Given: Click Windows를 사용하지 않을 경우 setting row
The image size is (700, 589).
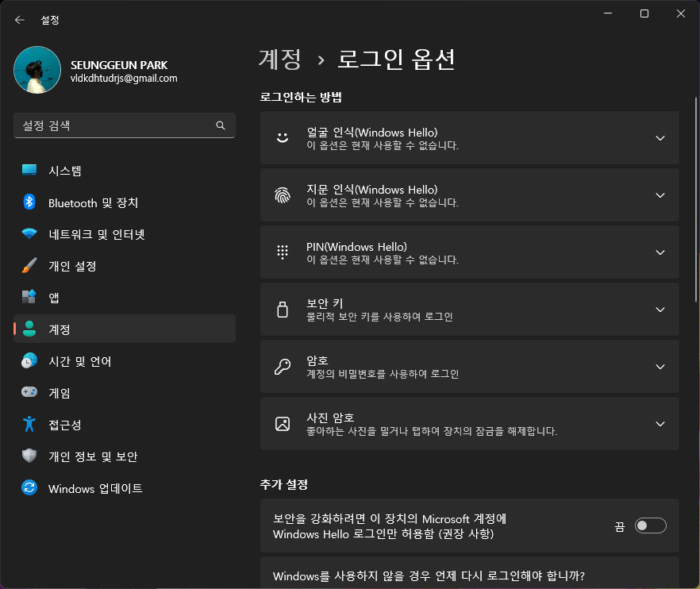Looking at the screenshot, I should pyautogui.click(x=470, y=572).
